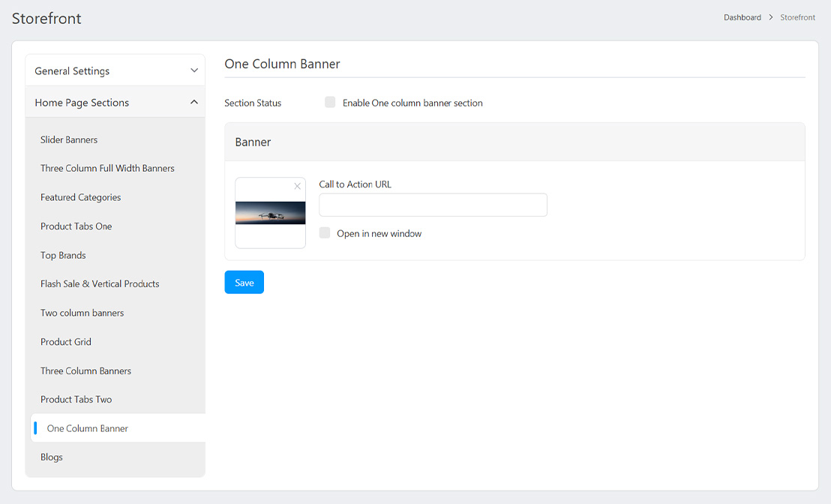
Task: Open the Product Grid section
Action: [66, 341]
